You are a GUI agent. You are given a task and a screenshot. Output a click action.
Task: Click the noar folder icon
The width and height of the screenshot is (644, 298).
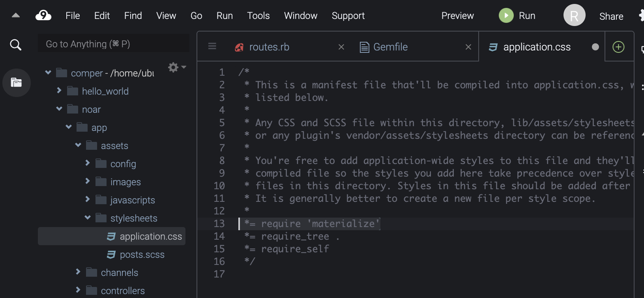coord(72,109)
